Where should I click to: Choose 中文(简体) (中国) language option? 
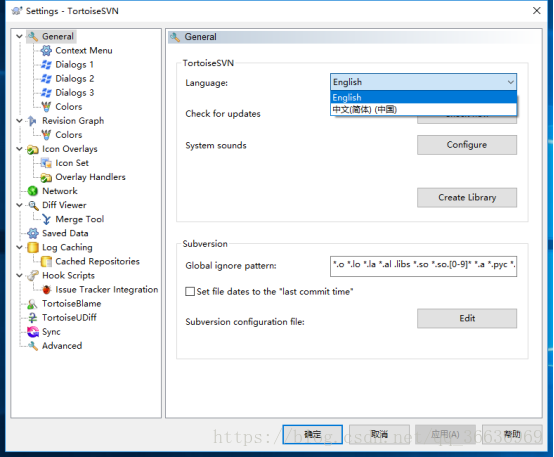pyautogui.click(x=423, y=109)
